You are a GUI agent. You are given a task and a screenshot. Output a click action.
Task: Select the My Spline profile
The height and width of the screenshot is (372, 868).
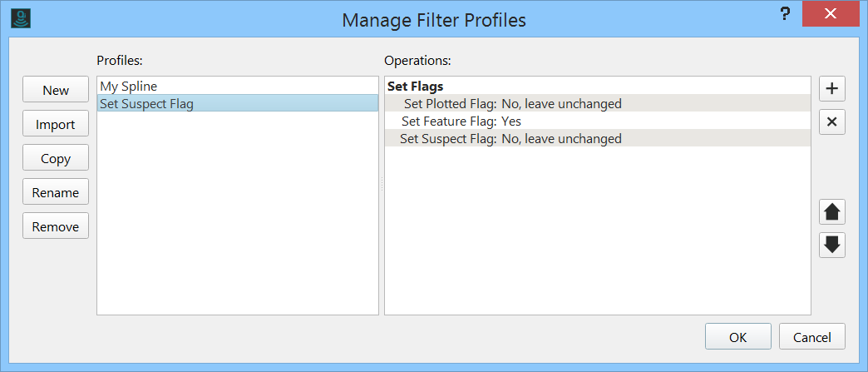click(129, 86)
